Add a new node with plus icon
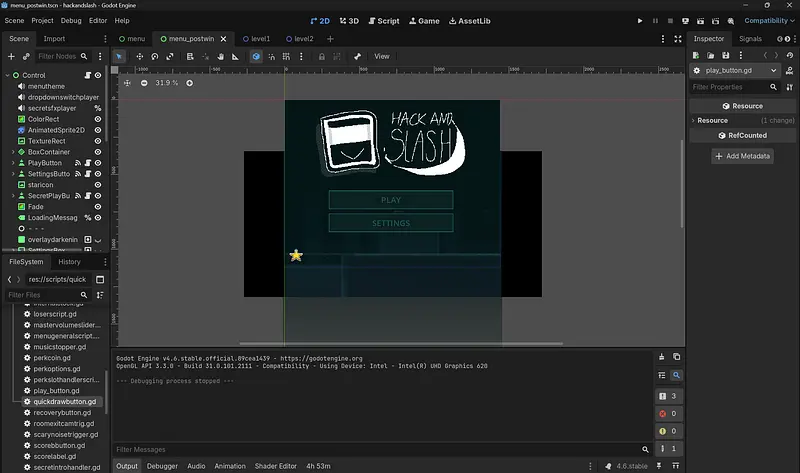The image size is (800, 473). (11, 56)
